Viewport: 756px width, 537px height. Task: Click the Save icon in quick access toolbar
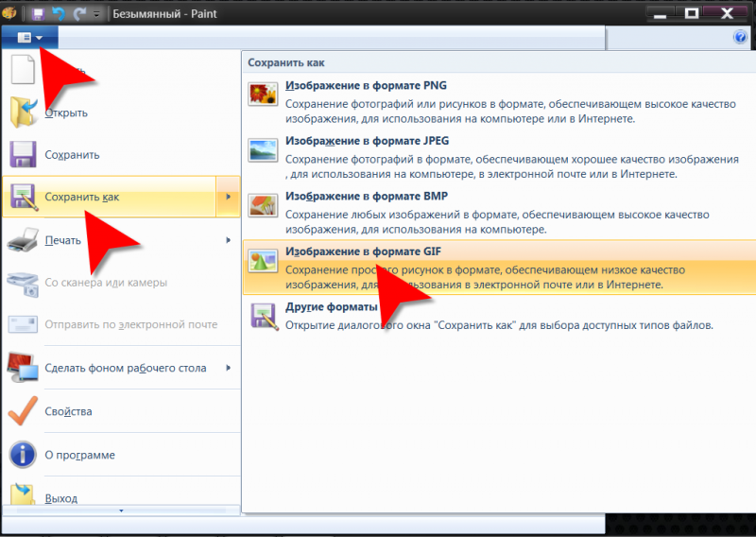pyautogui.click(x=38, y=13)
